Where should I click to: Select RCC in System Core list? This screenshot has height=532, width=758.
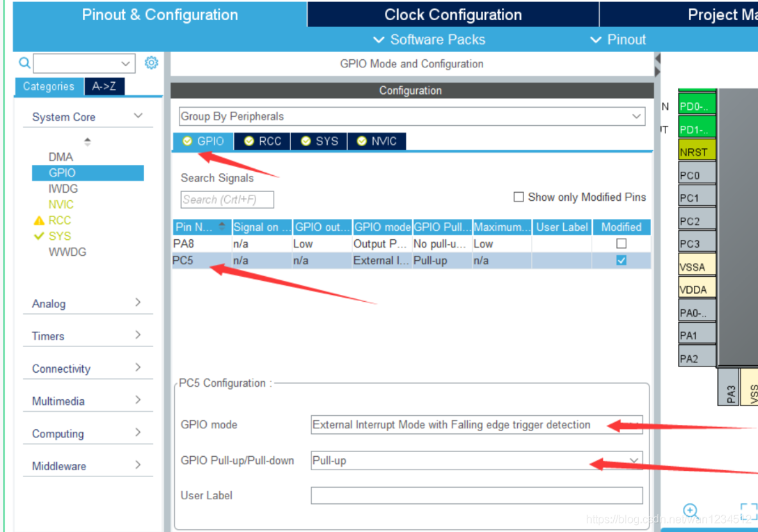pyautogui.click(x=60, y=220)
